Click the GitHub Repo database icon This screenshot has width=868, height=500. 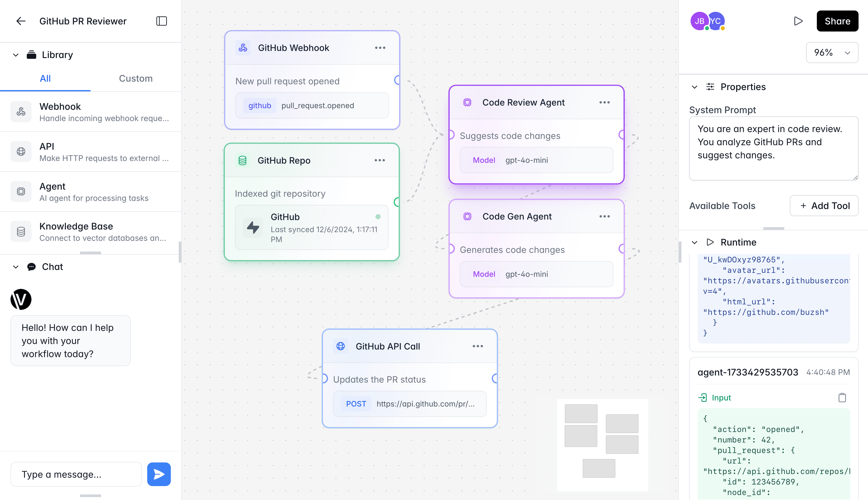coord(243,160)
